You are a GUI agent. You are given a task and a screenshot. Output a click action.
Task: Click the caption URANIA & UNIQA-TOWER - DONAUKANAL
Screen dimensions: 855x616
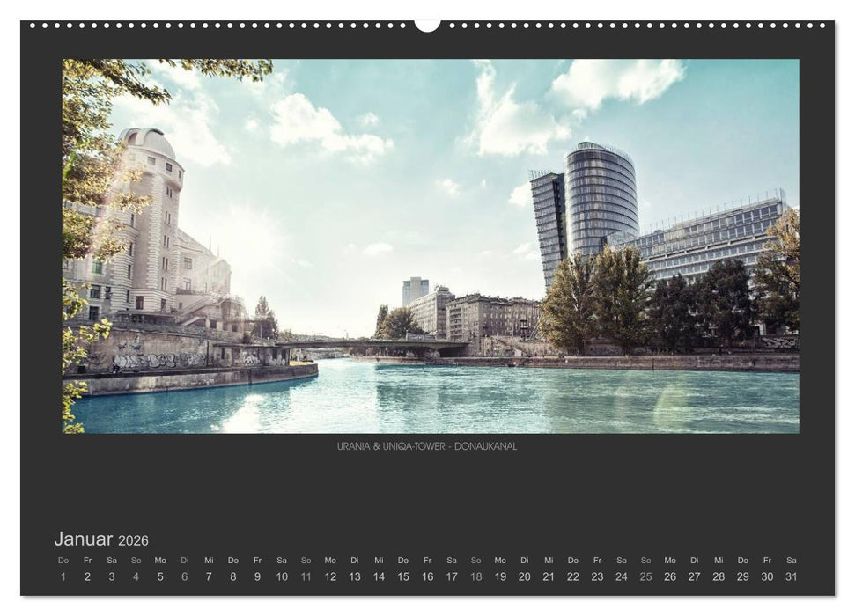pos(427,445)
